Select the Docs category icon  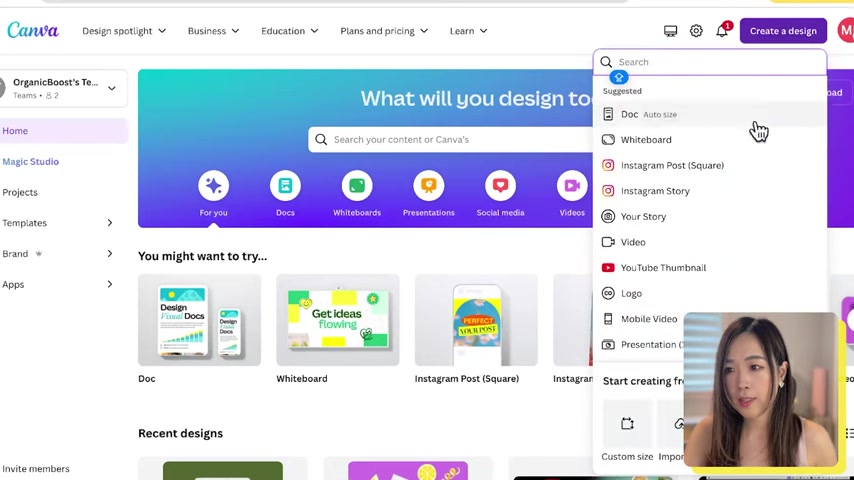[x=285, y=186]
